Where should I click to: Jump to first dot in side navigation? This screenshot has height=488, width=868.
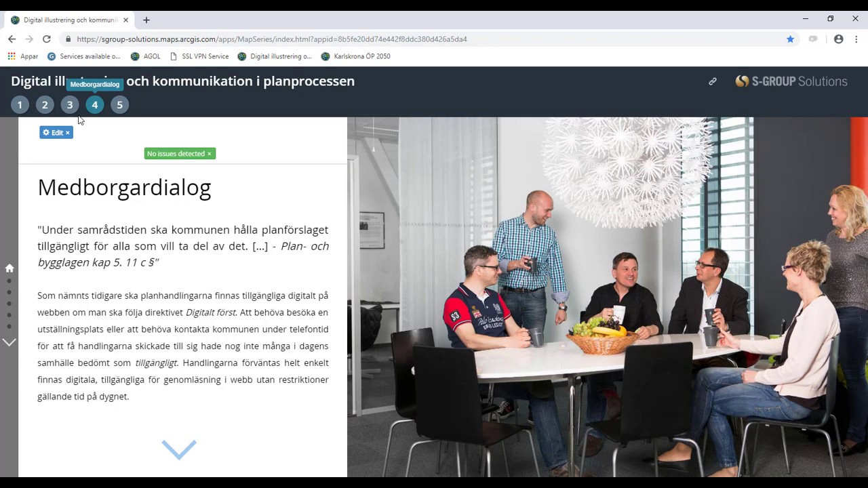(x=9, y=281)
